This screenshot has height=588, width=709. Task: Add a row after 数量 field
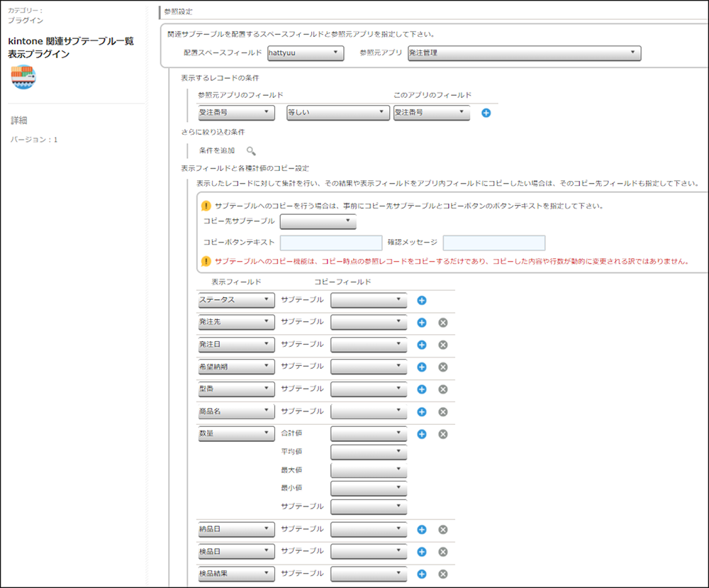[422, 434]
